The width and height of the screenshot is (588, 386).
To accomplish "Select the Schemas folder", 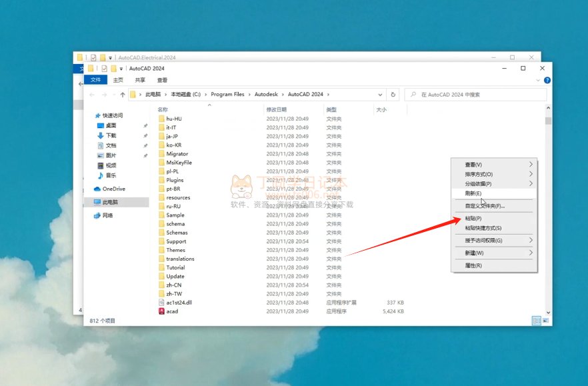I will click(177, 233).
